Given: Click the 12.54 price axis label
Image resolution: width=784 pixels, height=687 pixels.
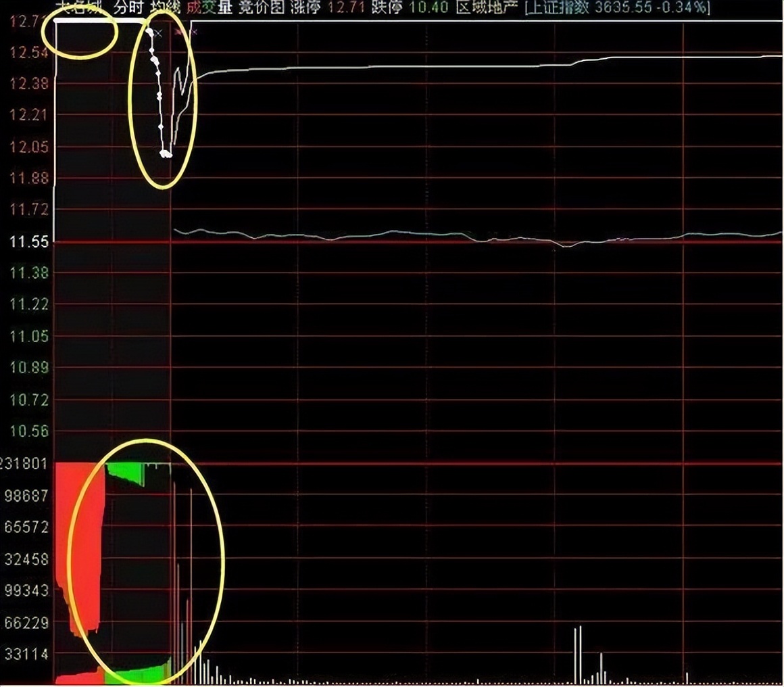Looking at the screenshot, I should [x=30, y=52].
